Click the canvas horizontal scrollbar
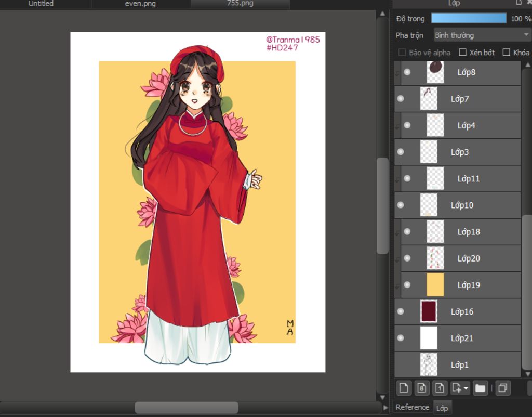 coord(186,407)
